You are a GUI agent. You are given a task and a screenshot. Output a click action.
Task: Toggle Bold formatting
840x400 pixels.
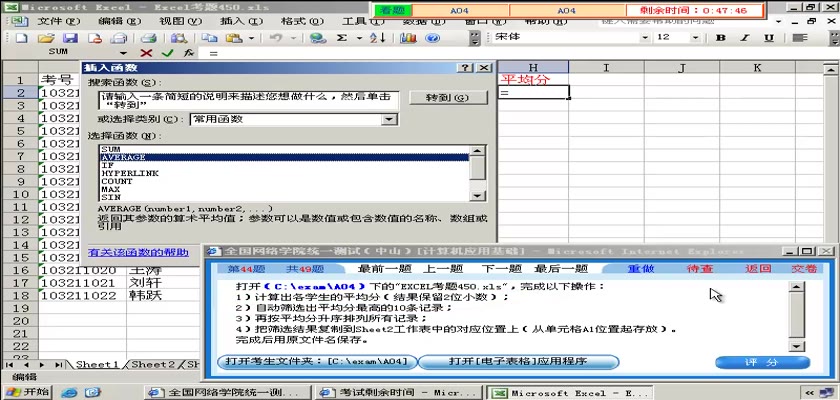coord(721,37)
